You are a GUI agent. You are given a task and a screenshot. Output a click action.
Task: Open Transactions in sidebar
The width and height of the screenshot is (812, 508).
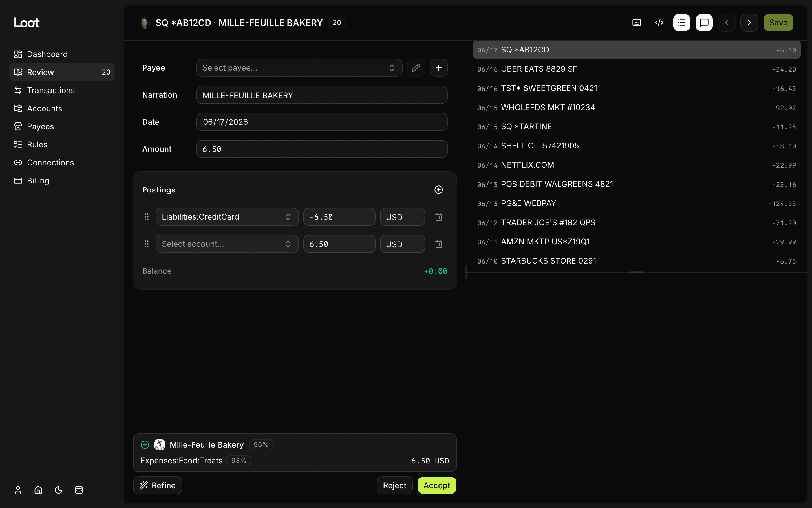pyautogui.click(x=62, y=90)
